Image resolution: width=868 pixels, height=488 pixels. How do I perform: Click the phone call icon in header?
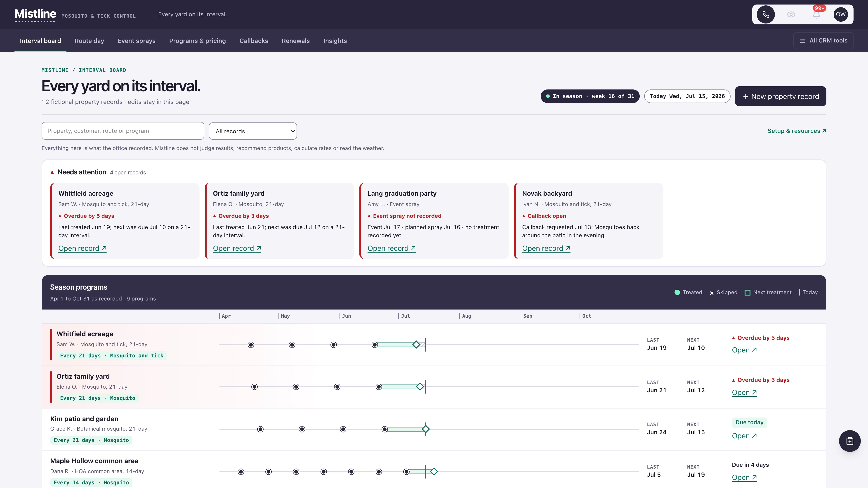tap(766, 14)
